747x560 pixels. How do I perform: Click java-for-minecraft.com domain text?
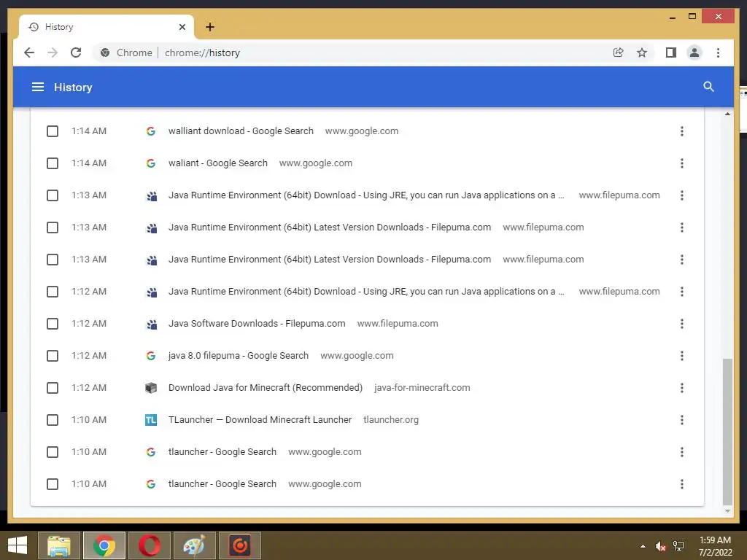(x=422, y=388)
